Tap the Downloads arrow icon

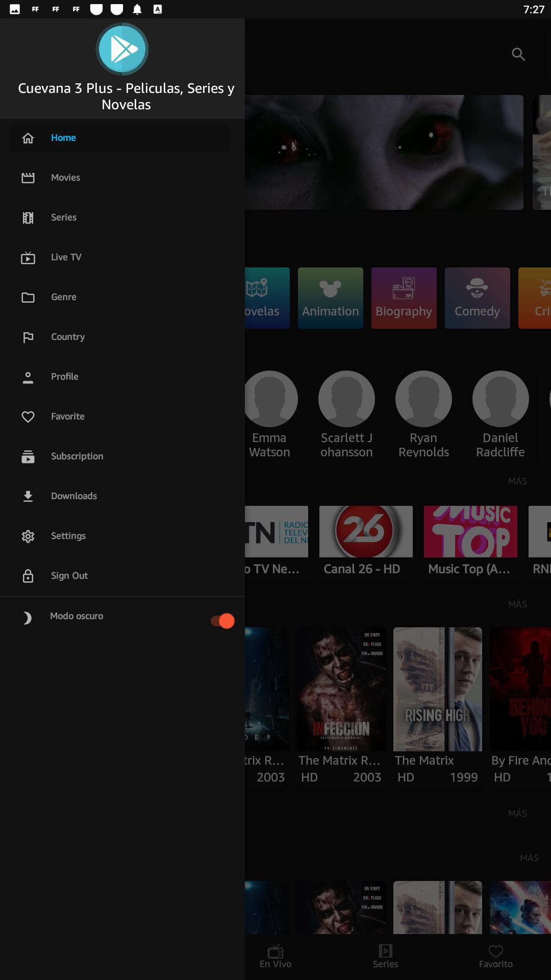pyautogui.click(x=28, y=496)
